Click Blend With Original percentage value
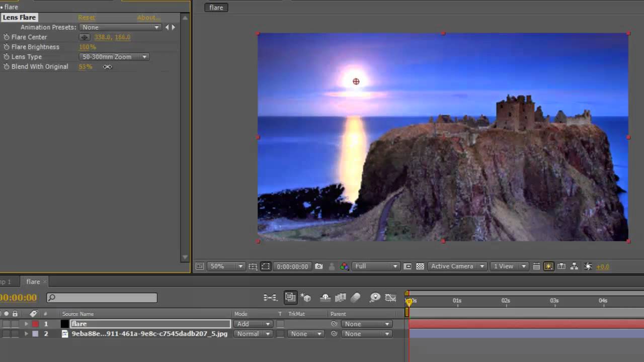This screenshot has height=362, width=644. click(86, 66)
